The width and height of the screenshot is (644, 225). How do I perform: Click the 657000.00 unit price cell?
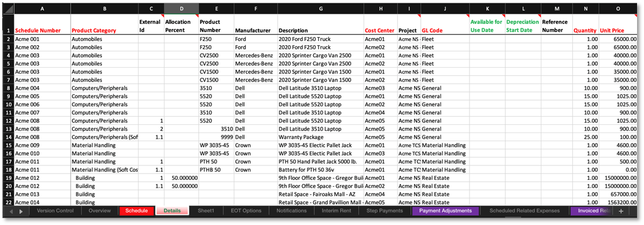(618, 194)
